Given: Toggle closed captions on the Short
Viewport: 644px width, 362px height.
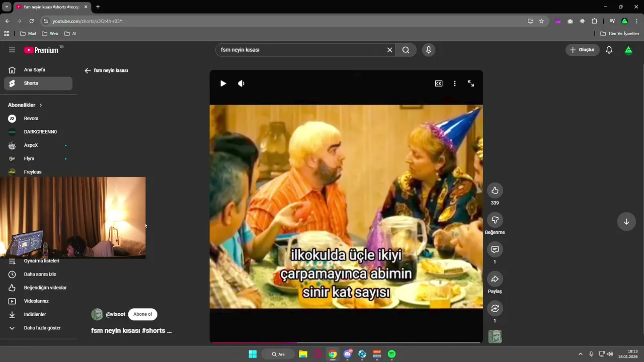Looking at the screenshot, I should [x=439, y=83].
